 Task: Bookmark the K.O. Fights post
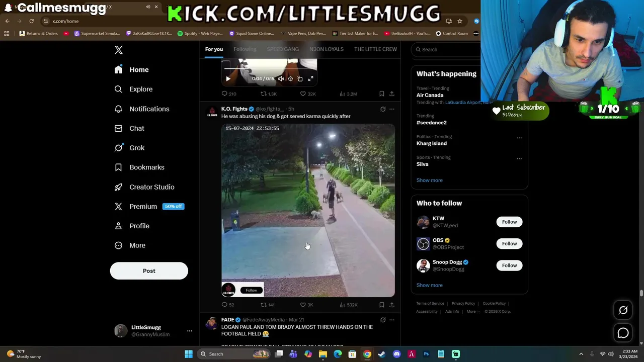[382, 305]
